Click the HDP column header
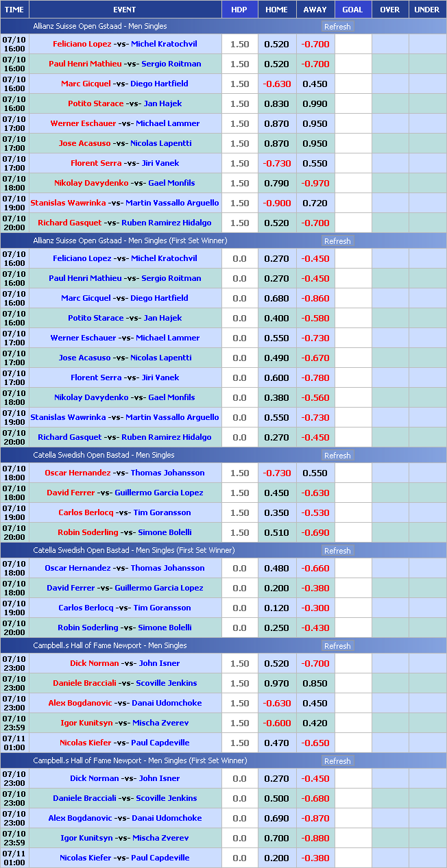 coord(239,10)
